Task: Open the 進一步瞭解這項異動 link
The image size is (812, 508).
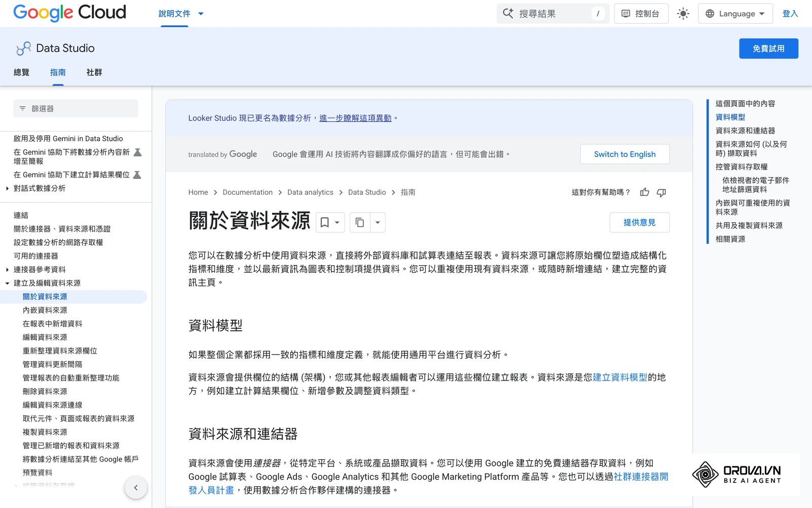Action: tap(355, 118)
